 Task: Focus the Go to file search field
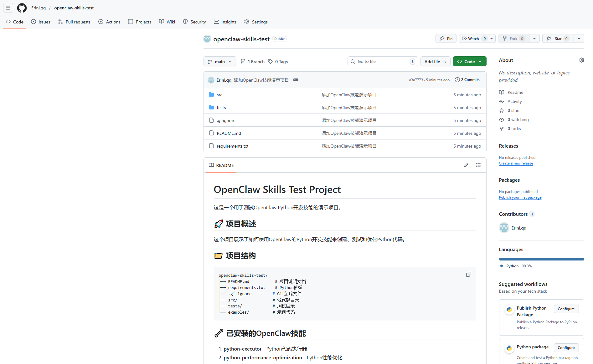coord(383,61)
